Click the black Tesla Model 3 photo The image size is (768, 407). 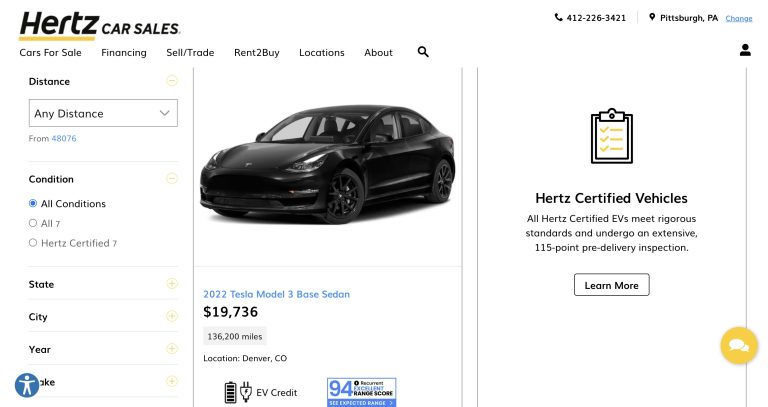coord(327,164)
